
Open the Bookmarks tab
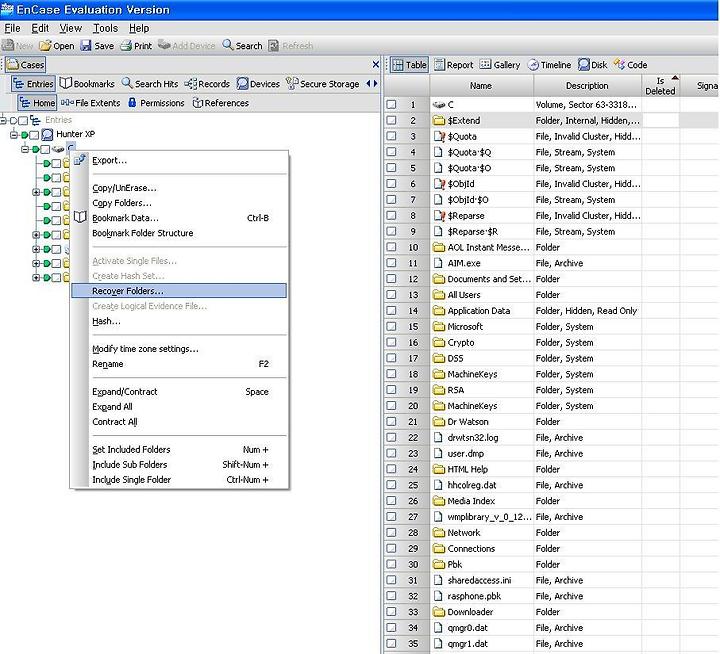tap(87, 84)
